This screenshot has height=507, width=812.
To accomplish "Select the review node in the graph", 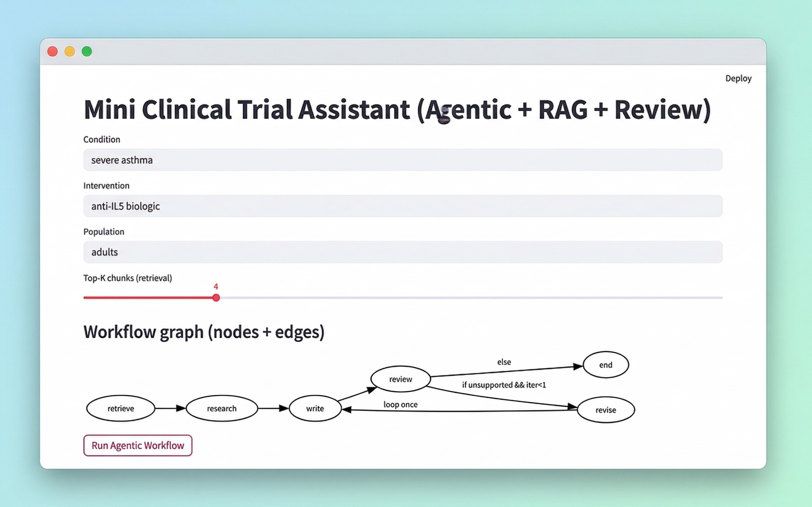I will 400,379.
